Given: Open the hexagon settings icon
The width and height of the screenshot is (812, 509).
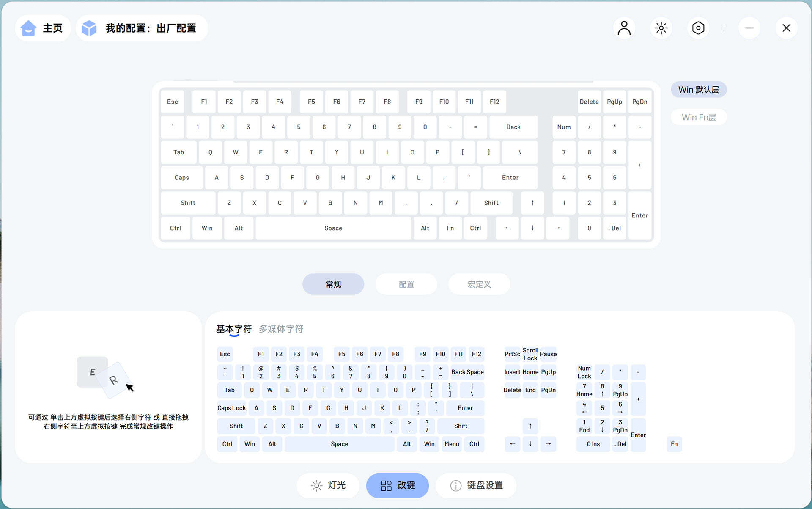Looking at the screenshot, I should pos(698,28).
